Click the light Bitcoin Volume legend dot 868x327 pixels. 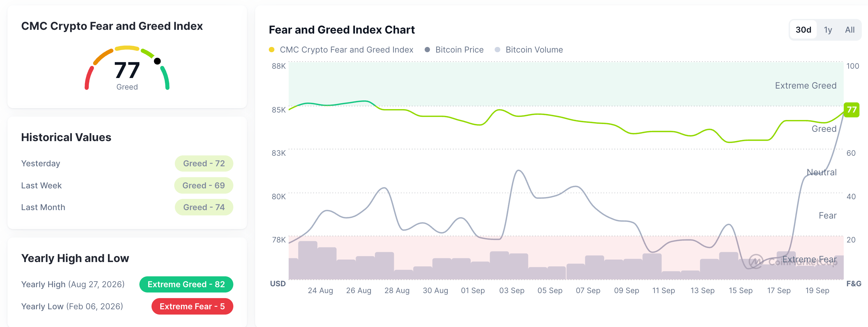pyautogui.click(x=497, y=49)
